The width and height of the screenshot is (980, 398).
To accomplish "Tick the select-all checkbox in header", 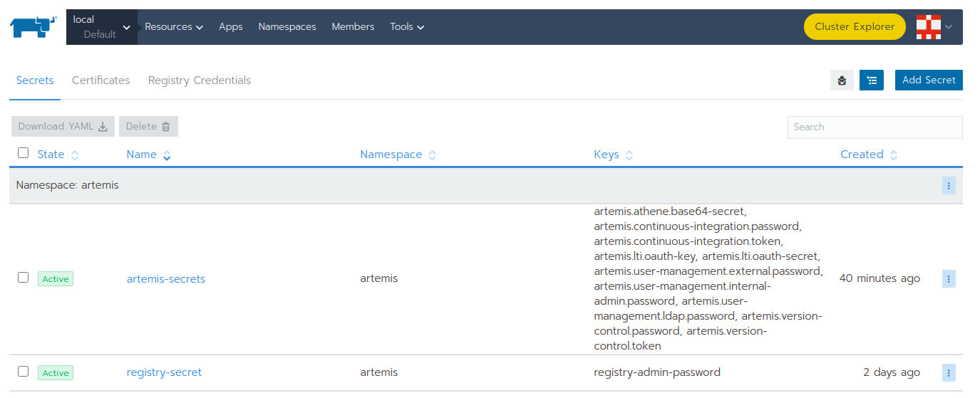I will [24, 153].
